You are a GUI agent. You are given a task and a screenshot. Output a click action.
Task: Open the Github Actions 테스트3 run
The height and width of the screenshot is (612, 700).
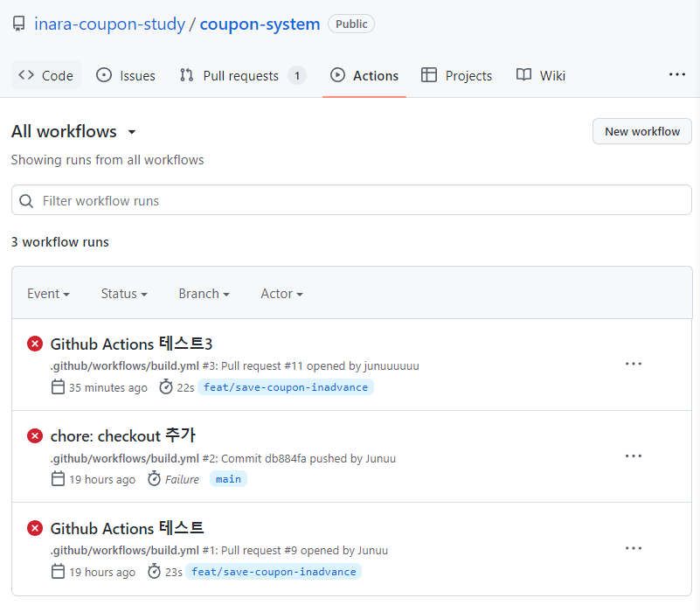pyautogui.click(x=131, y=344)
